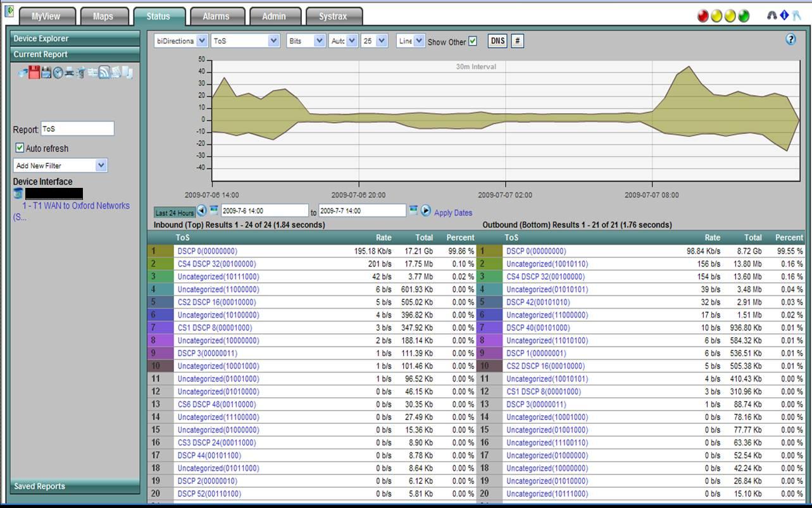
Task: Open the Add New Filter dropdown
Action: click(60, 165)
